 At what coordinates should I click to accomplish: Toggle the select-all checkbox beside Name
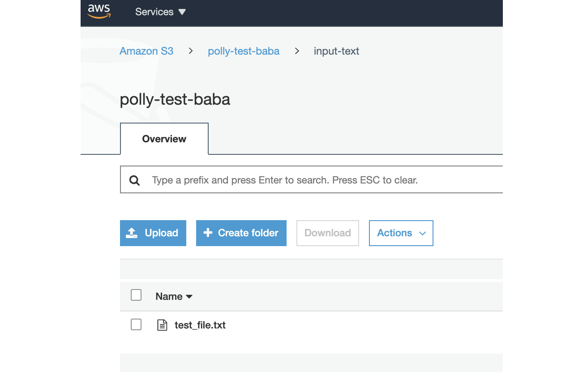click(136, 295)
